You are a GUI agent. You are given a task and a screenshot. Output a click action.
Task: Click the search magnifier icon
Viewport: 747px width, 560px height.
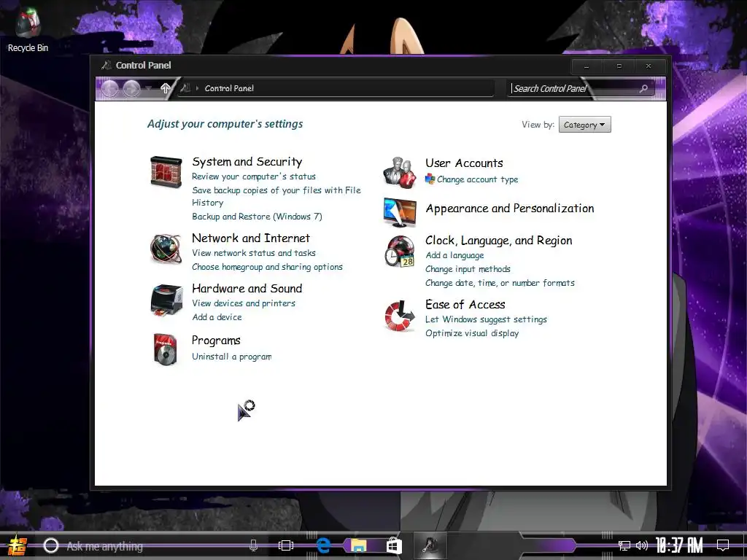[643, 88]
